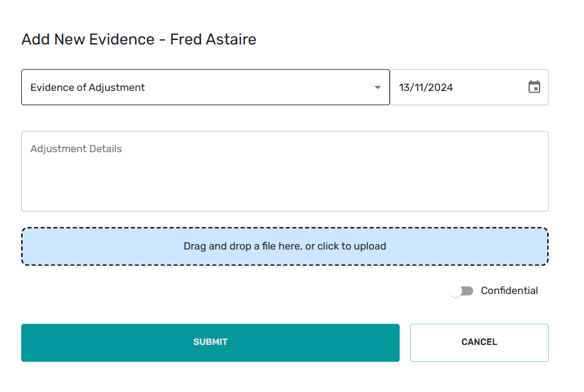Toggle the Confidential switch
Screen dimensions: 584x392
(x=462, y=291)
